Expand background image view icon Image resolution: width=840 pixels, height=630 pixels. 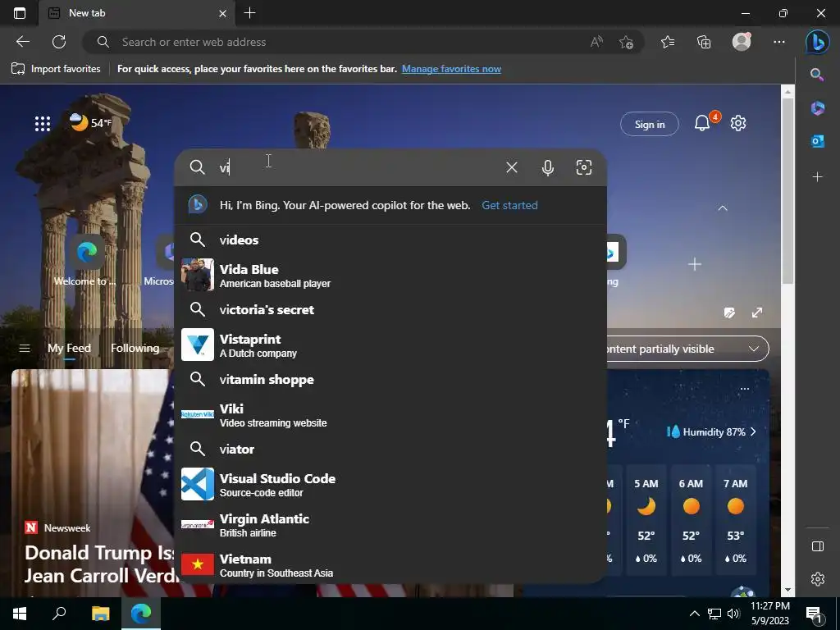click(756, 313)
